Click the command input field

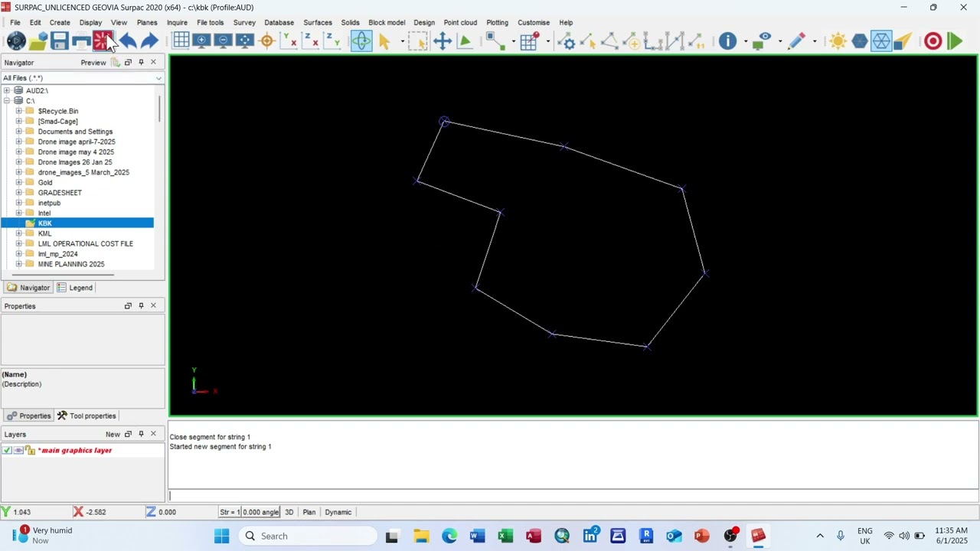point(573,495)
